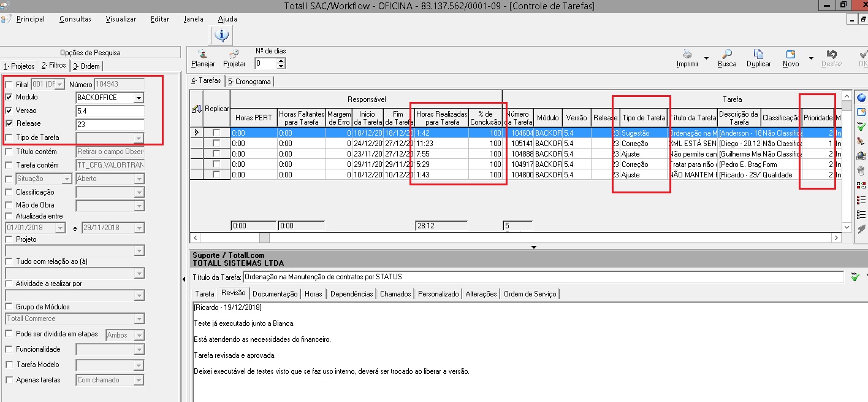Image resolution: width=868 pixels, height=402 pixels.
Task: Open the Documentação tab
Action: click(x=275, y=294)
